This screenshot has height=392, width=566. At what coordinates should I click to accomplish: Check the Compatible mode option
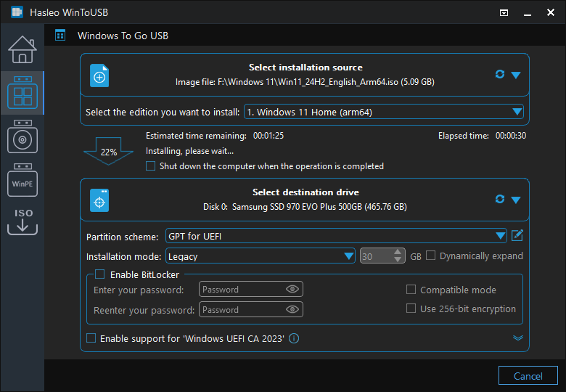pyautogui.click(x=411, y=290)
